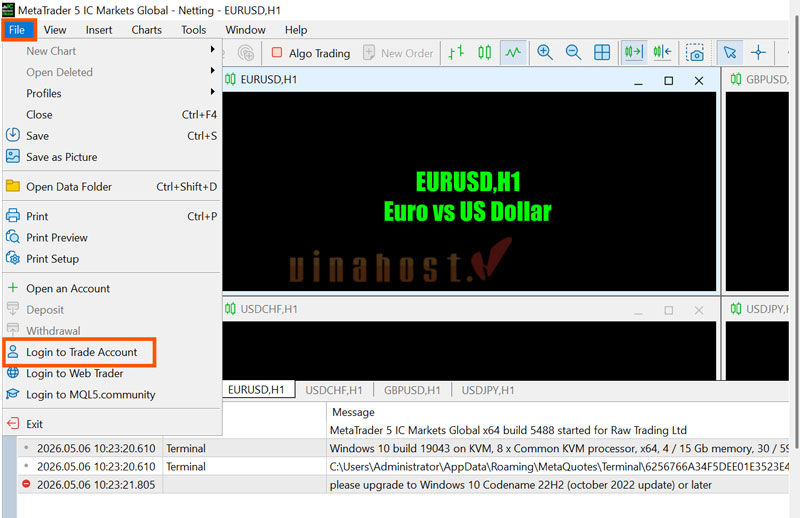Switch chart to line chart type
This screenshot has height=518, width=800.
click(x=513, y=53)
